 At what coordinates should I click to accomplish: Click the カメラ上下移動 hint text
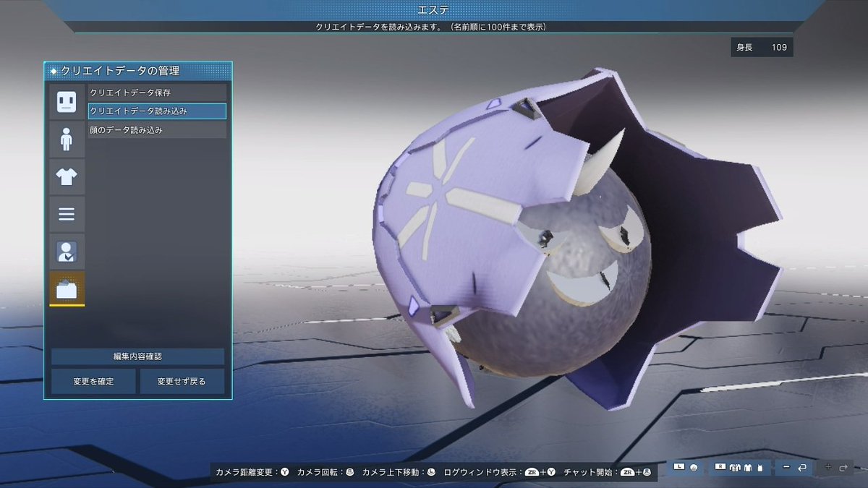pos(392,472)
